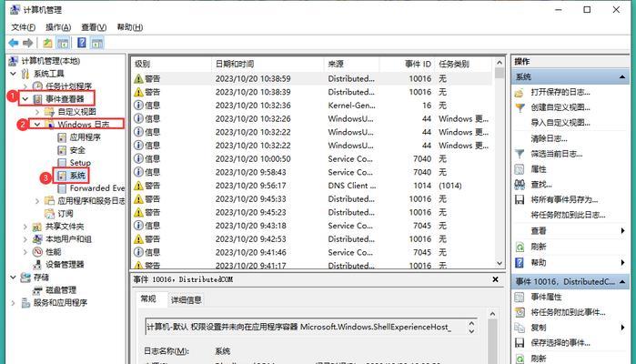The width and height of the screenshot is (636, 364).
Task: Select the 应用程序 log
Action: pyautogui.click(x=85, y=137)
